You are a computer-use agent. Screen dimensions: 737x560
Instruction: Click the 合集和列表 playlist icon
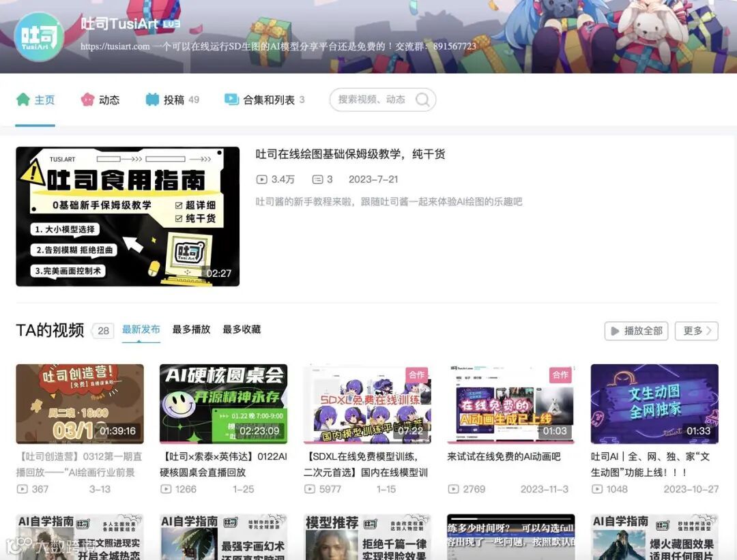click(x=232, y=100)
